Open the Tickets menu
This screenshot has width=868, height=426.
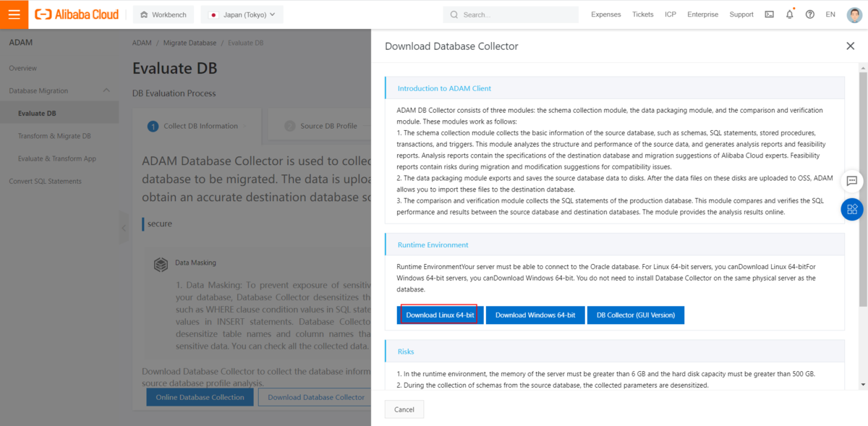(x=642, y=14)
